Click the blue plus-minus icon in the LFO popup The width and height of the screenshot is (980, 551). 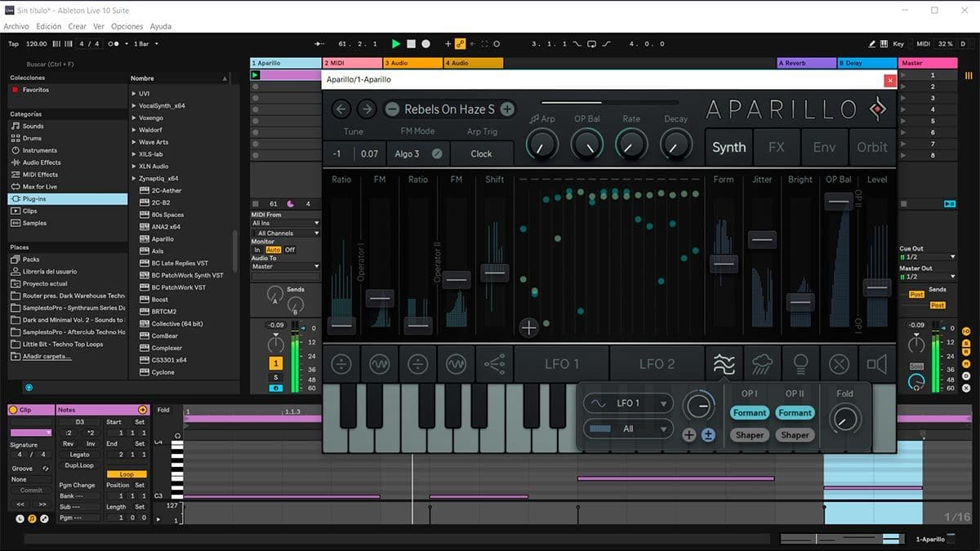708,435
